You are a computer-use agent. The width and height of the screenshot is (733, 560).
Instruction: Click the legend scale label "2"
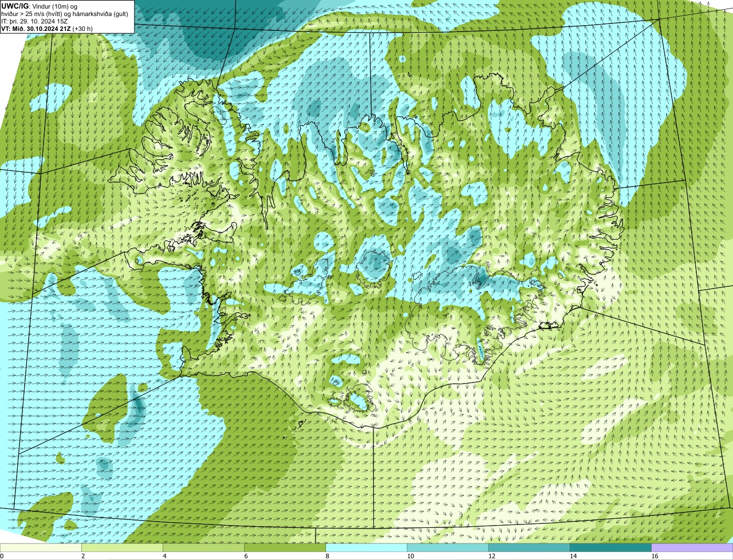point(83,556)
